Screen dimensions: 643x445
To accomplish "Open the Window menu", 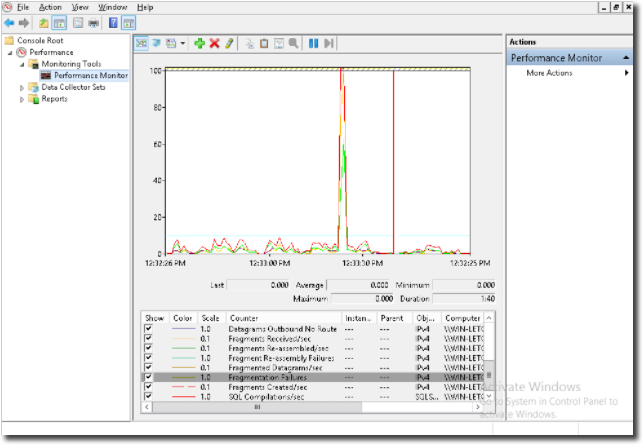I will [x=113, y=7].
